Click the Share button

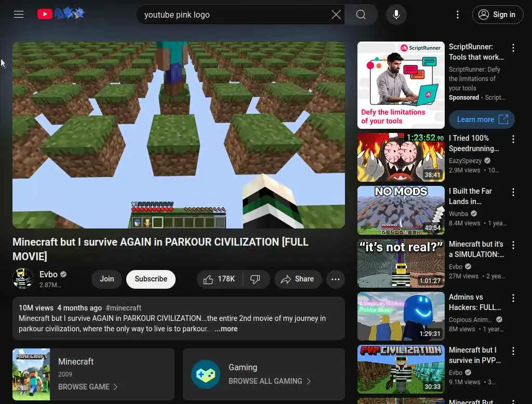(298, 279)
